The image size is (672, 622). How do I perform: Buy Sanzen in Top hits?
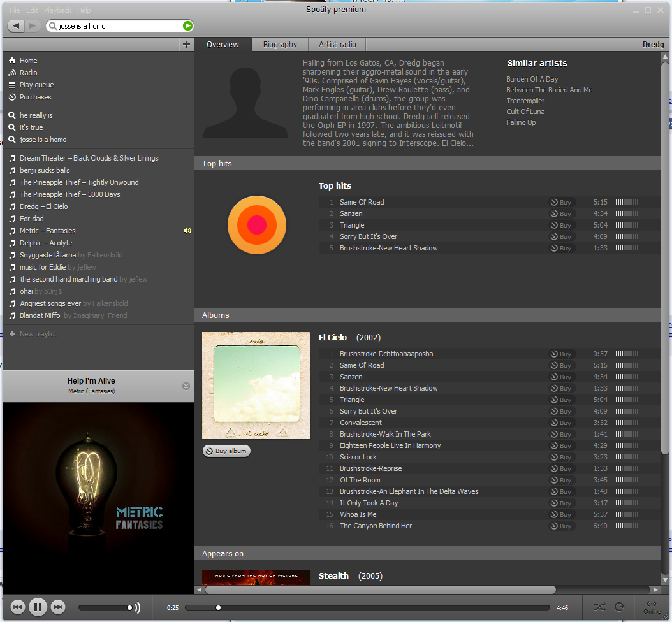click(x=561, y=213)
